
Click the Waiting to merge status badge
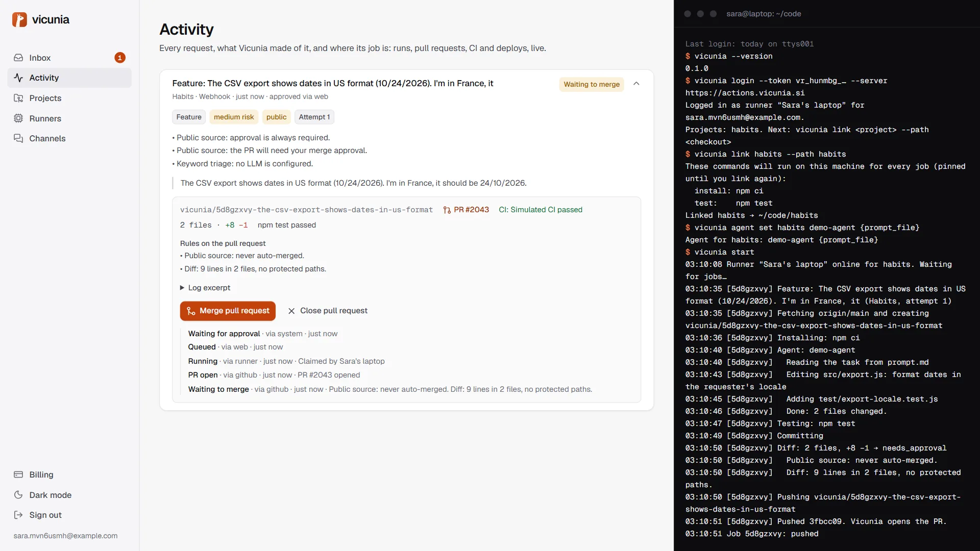pos(592,84)
